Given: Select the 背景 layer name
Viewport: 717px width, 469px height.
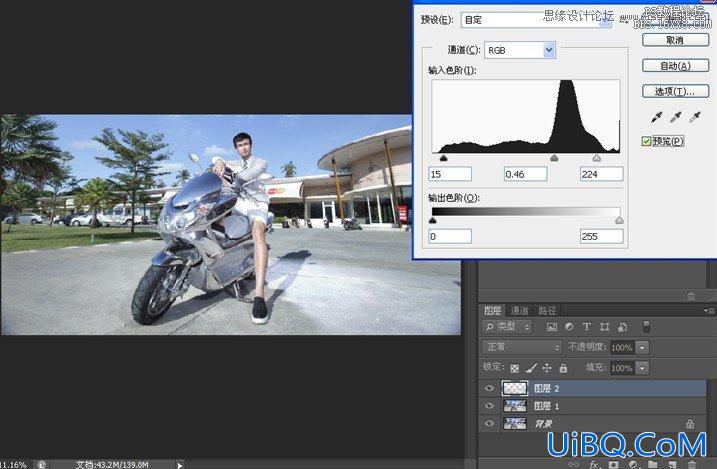Looking at the screenshot, I should (x=544, y=424).
